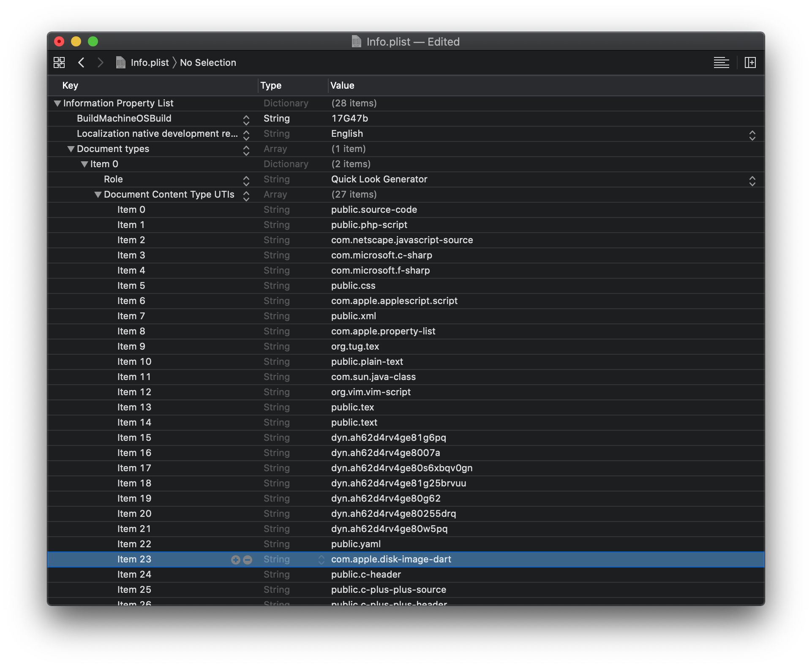Show related items in the jump bar

tap(59, 62)
